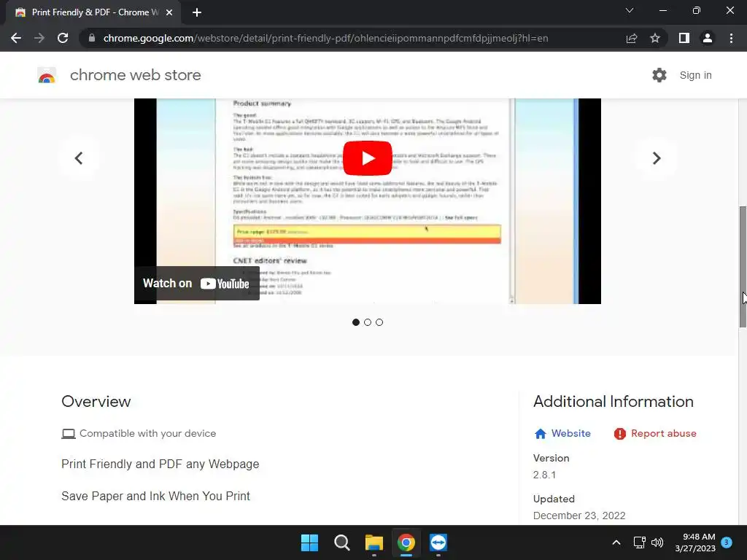Click the Chrome Web Store logo
Screen dimensions: 747x560
[47, 75]
